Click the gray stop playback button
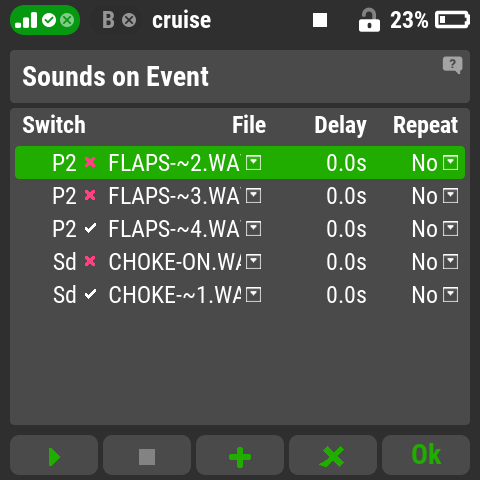 [x=147, y=455]
